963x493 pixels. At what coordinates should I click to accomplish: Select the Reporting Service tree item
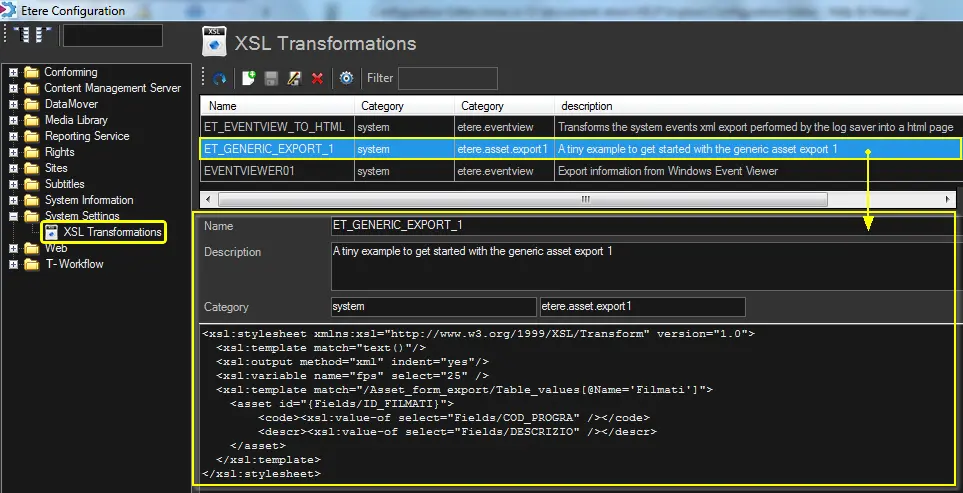(87, 136)
